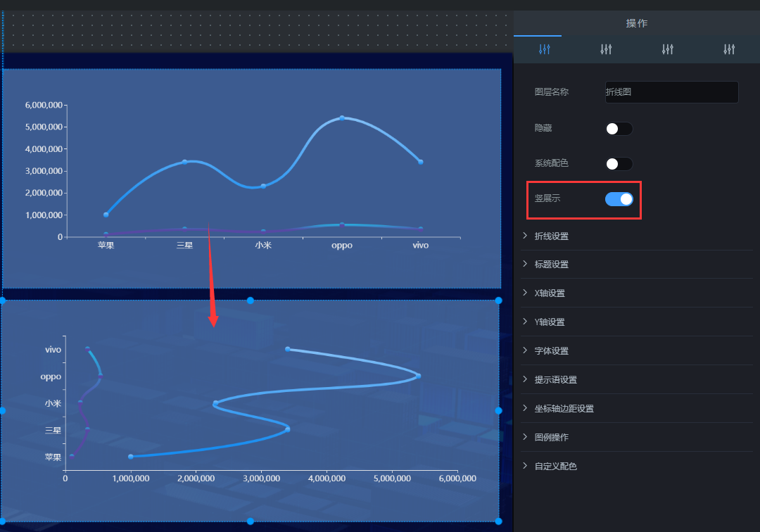Click the oppo label on upper chart axis
Image resolution: width=760 pixels, height=532 pixels.
(x=342, y=246)
